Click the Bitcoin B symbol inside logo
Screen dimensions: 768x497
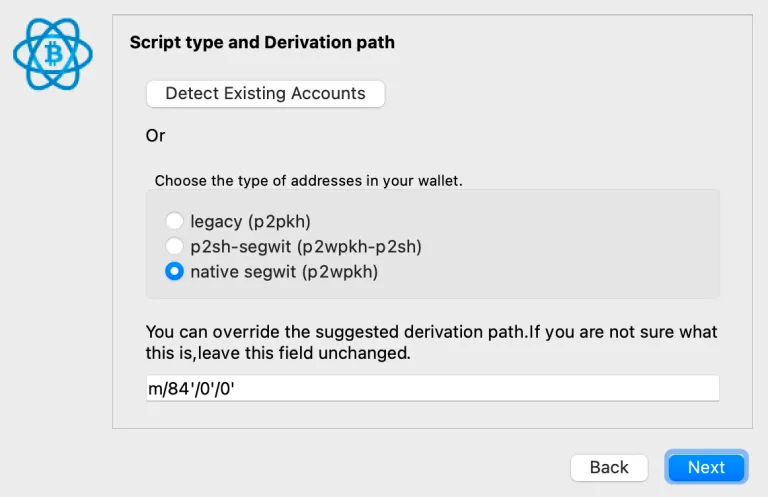coord(53,53)
